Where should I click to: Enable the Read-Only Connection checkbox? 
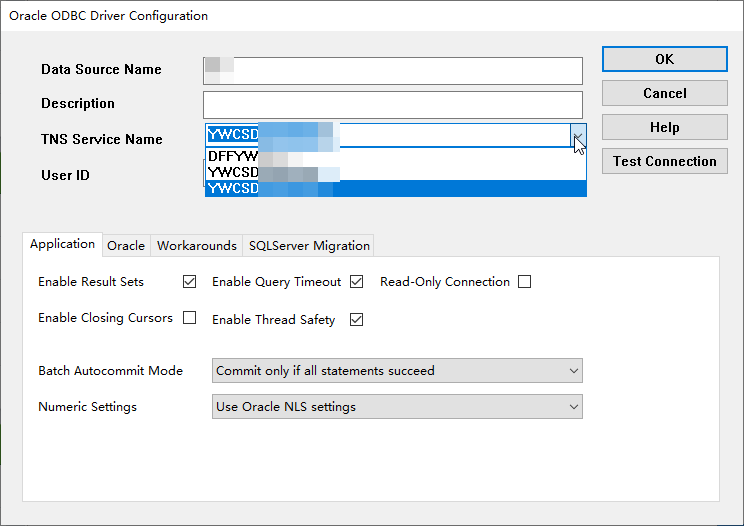(x=524, y=282)
